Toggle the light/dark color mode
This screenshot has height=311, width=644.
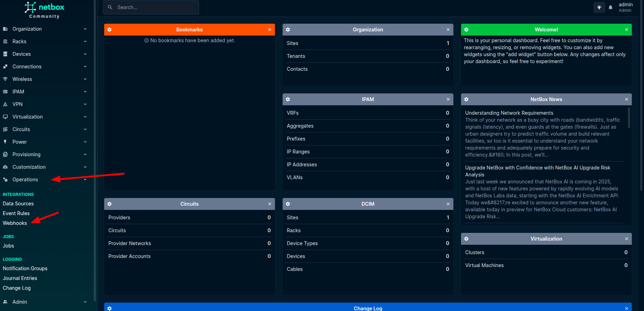click(599, 7)
